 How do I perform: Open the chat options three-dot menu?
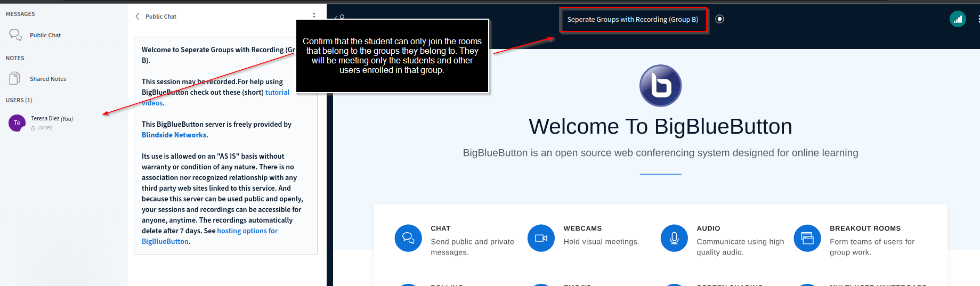point(314,16)
